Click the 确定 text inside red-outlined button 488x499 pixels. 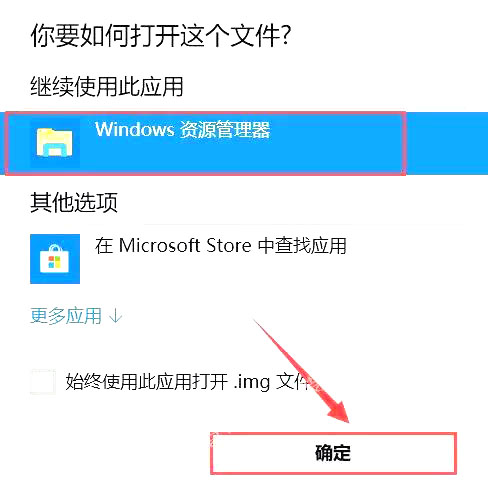click(x=333, y=453)
